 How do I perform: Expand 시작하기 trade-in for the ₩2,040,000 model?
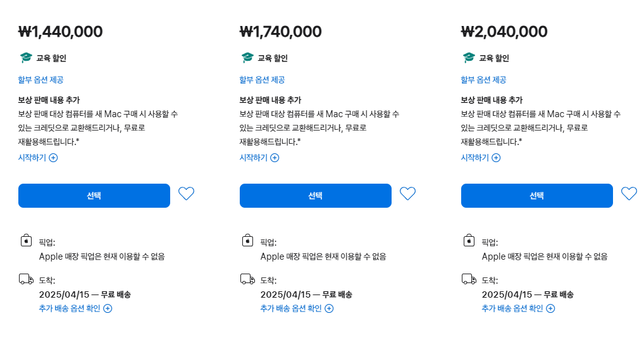pyautogui.click(x=481, y=158)
